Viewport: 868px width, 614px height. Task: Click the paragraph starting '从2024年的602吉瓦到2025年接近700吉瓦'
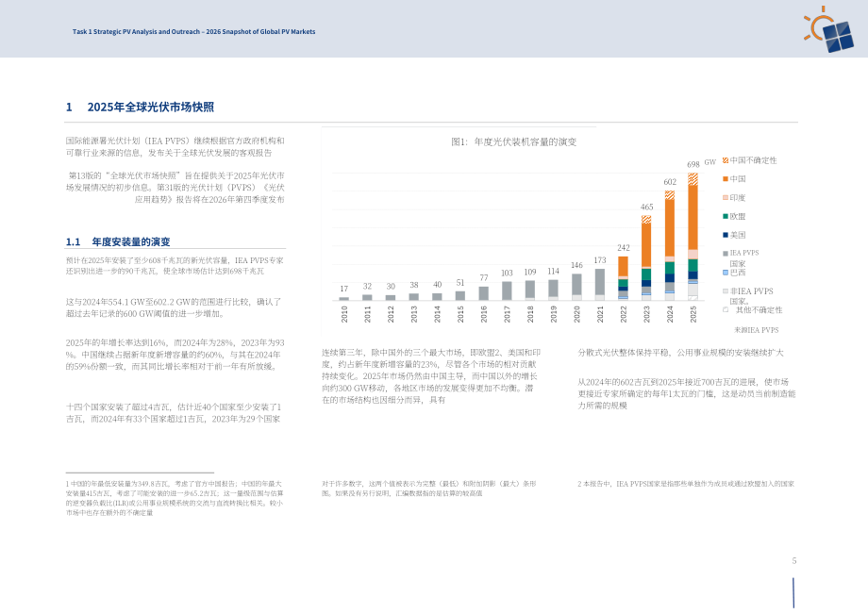click(x=687, y=394)
